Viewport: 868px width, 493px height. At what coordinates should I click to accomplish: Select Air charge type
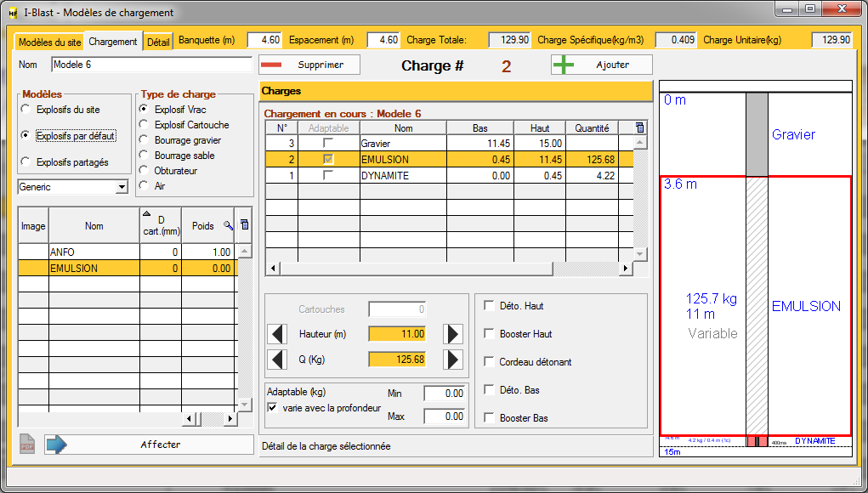pos(144,185)
